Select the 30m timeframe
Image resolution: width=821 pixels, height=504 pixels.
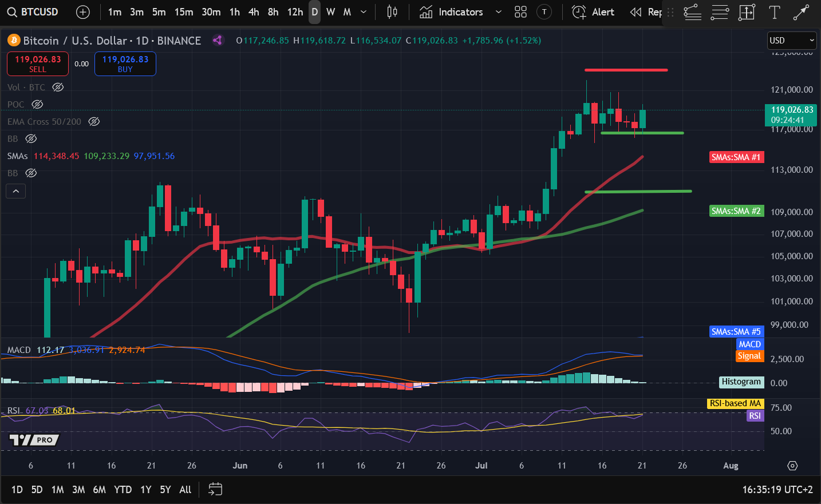(x=211, y=12)
